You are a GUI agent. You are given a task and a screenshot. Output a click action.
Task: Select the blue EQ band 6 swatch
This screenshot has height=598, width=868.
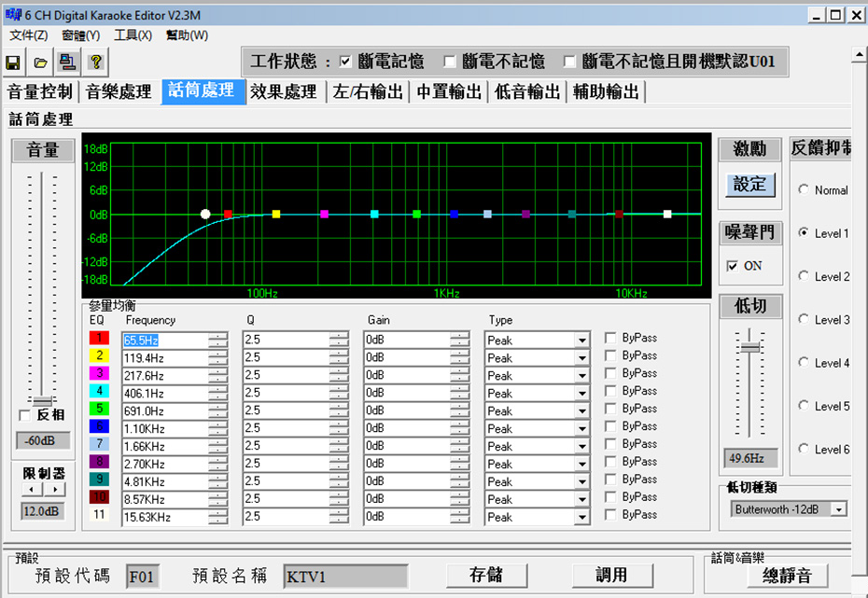(99, 426)
